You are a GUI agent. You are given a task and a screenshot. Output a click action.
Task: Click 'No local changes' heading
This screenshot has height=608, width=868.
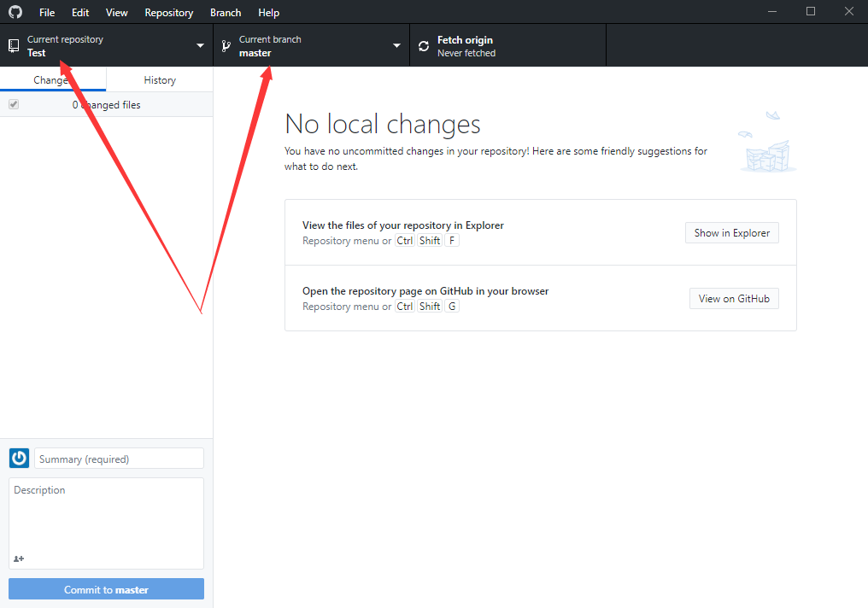(383, 124)
